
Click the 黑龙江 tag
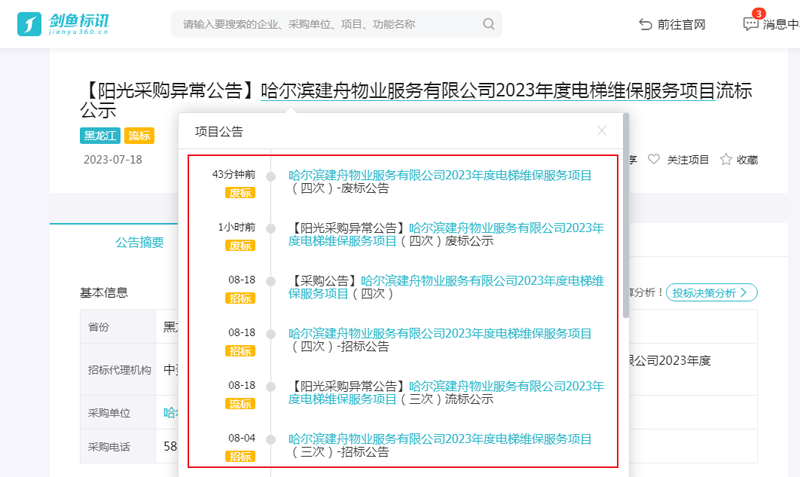[100, 136]
